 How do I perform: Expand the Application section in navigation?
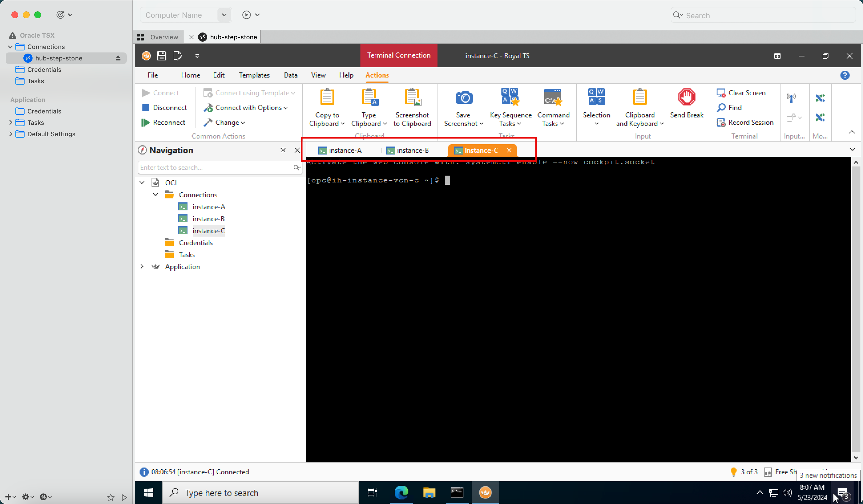[x=142, y=267]
